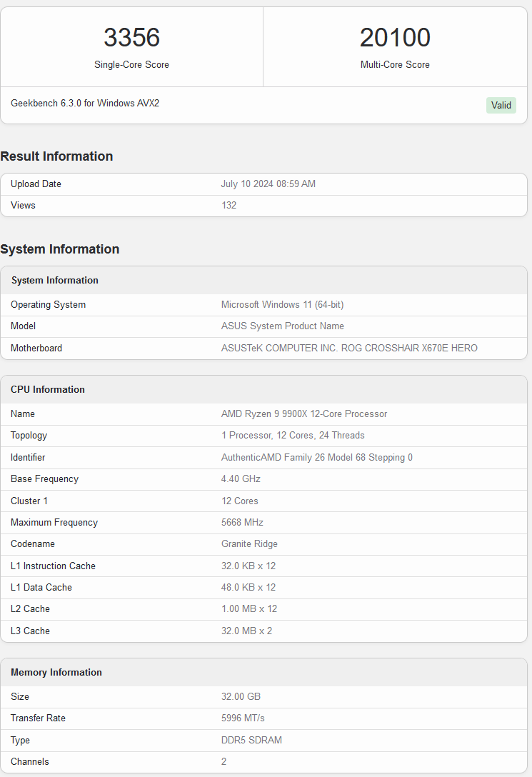
Task: Click the Transfer Rate label
Action: click(38, 718)
